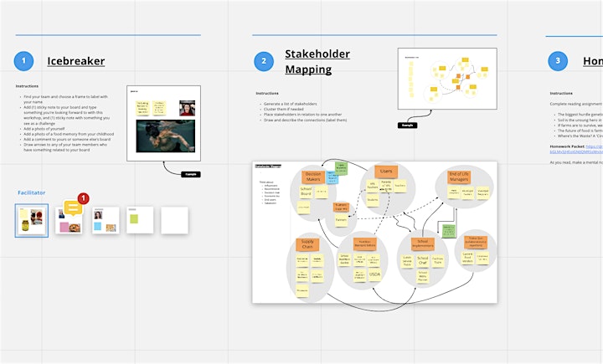
Task: Select the Supply Chain orange sticky note
Action: (x=307, y=244)
